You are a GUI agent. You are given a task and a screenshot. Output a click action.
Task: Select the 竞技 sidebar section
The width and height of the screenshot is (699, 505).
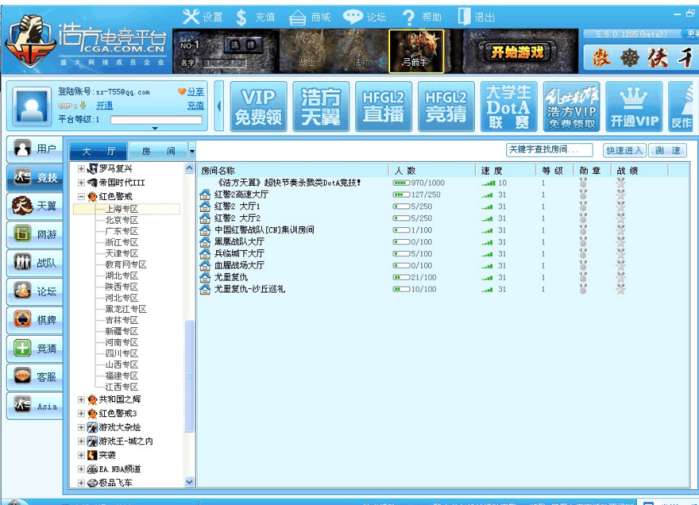[35, 177]
